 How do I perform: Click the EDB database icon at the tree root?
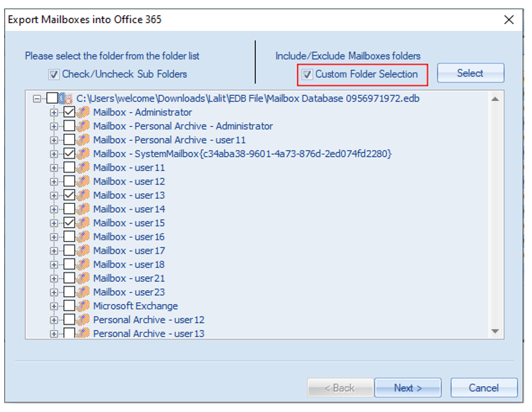click(66, 98)
